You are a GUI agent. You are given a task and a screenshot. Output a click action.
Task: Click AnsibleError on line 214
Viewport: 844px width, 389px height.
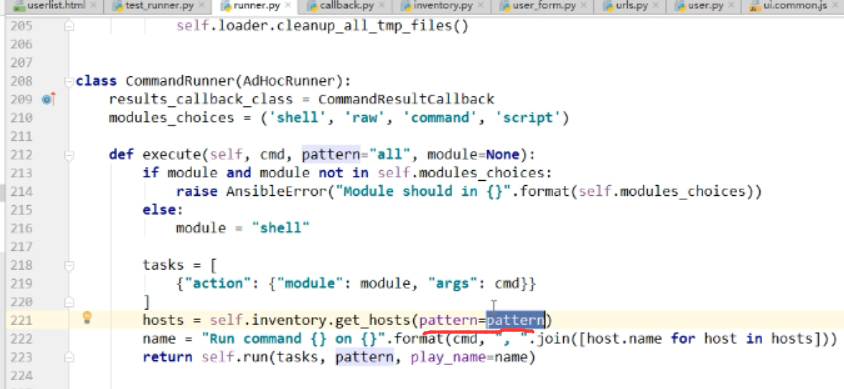point(276,192)
